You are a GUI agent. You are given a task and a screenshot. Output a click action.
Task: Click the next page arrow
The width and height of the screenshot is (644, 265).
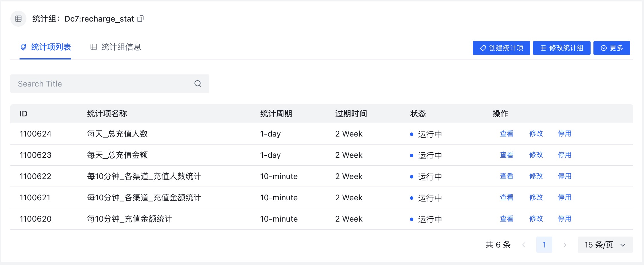[565, 245]
